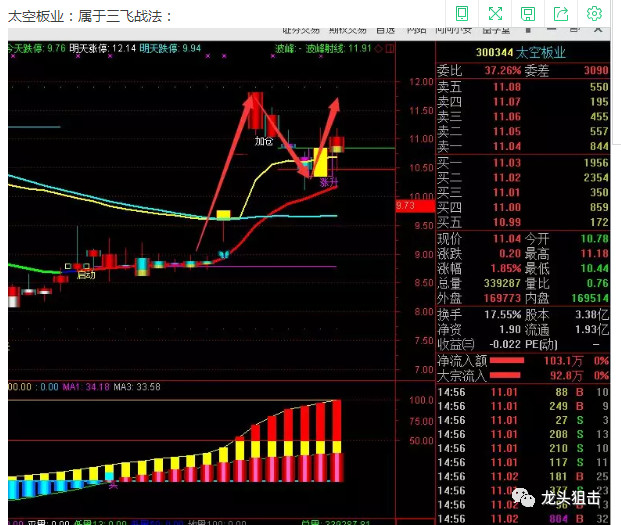
Task: Click the 股本 3.38亿 value
Action: (592, 314)
